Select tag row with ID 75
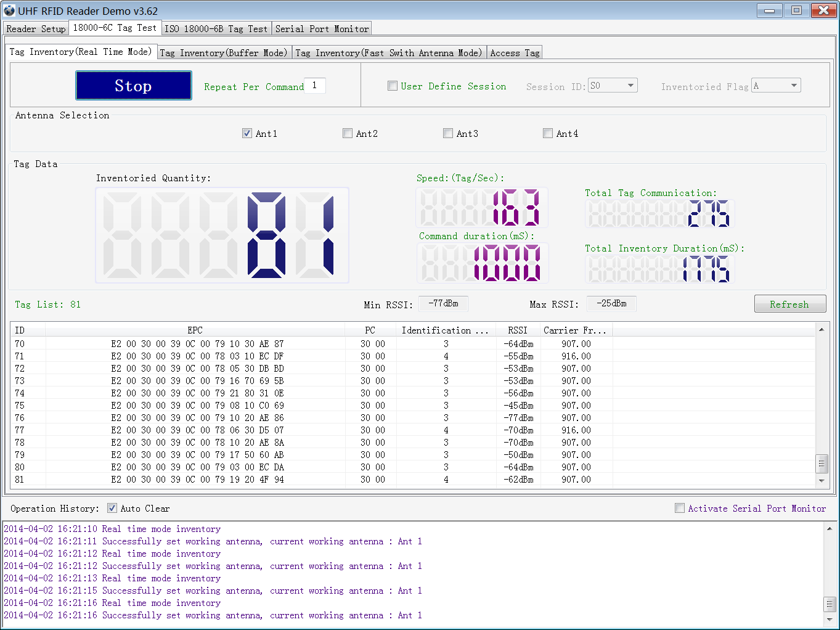The width and height of the screenshot is (840, 630). click(x=197, y=406)
